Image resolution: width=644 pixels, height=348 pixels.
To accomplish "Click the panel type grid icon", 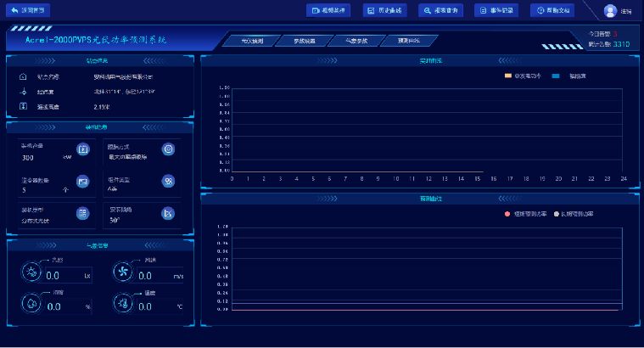I will [x=83, y=213].
